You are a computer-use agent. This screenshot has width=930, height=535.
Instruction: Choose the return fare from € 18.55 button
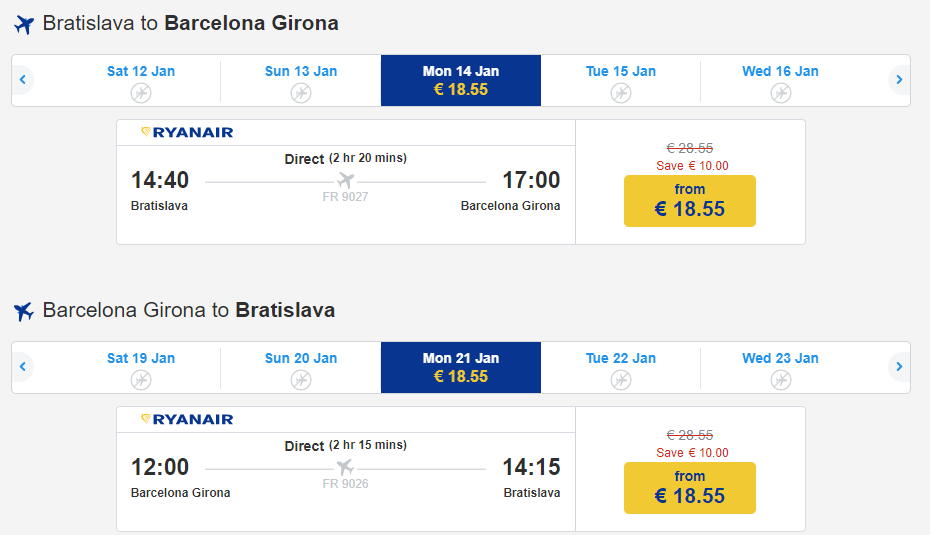click(x=690, y=488)
